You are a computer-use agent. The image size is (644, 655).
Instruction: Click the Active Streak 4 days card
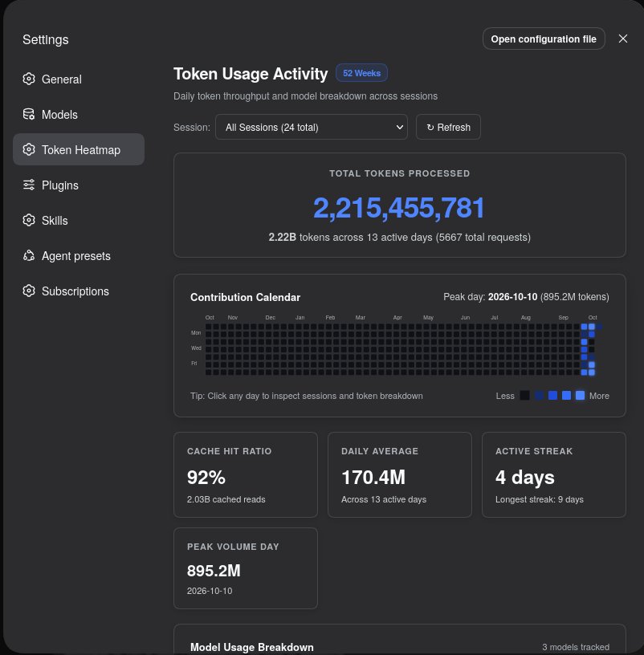click(x=554, y=474)
